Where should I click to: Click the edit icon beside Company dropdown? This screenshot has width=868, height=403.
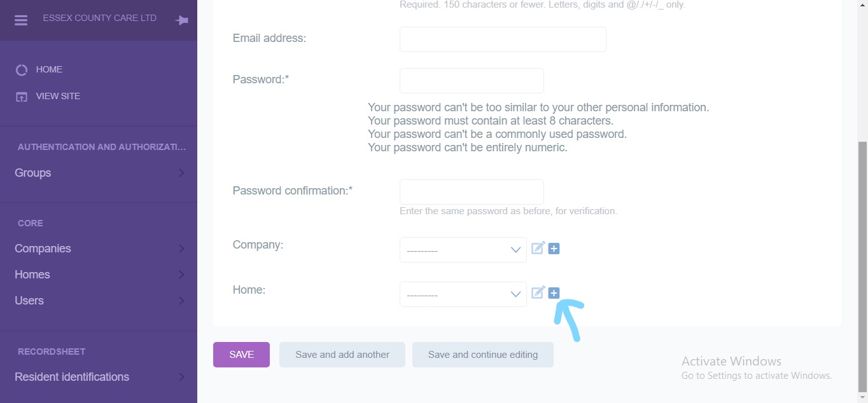538,248
